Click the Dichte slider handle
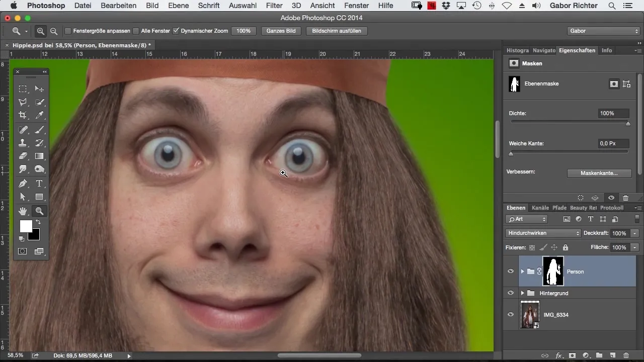 pyautogui.click(x=628, y=123)
